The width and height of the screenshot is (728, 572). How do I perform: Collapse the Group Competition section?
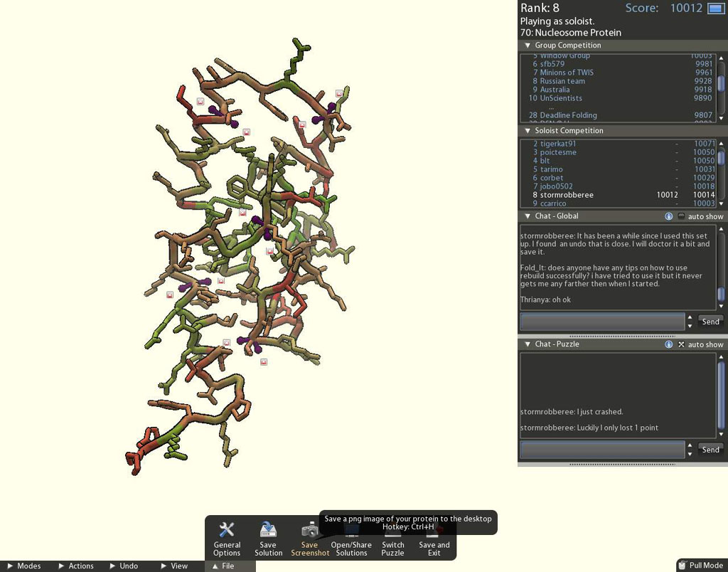tap(528, 45)
